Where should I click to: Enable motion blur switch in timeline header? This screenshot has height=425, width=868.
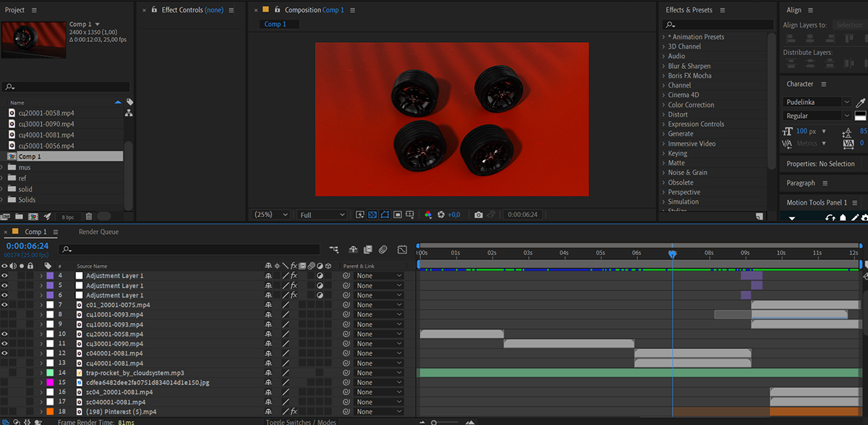point(383,250)
